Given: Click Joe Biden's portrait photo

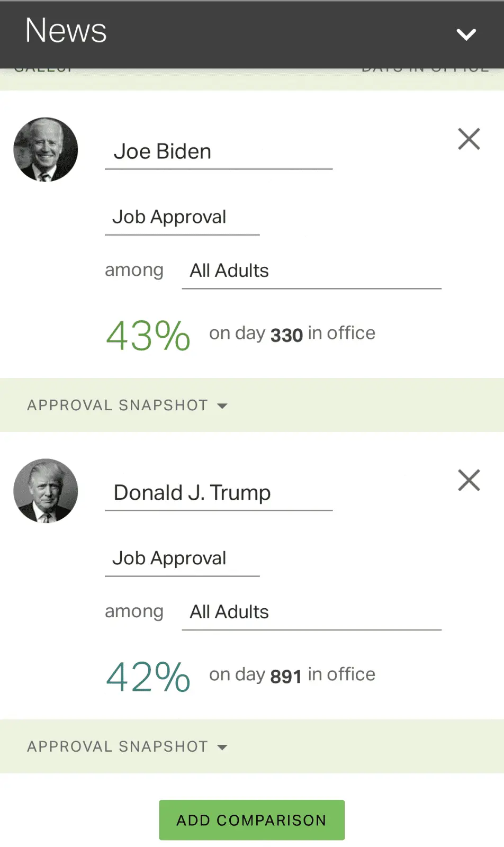Looking at the screenshot, I should click(x=46, y=150).
